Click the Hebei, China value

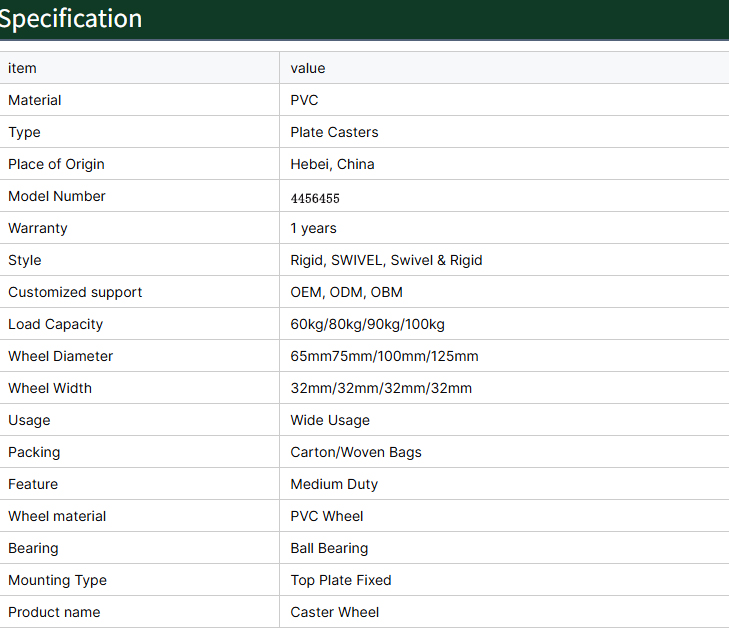[x=332, y=164]
